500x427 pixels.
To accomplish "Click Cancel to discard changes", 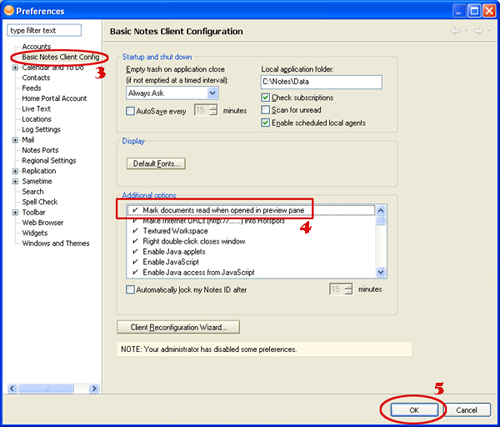I will click(x=466, y=410).
